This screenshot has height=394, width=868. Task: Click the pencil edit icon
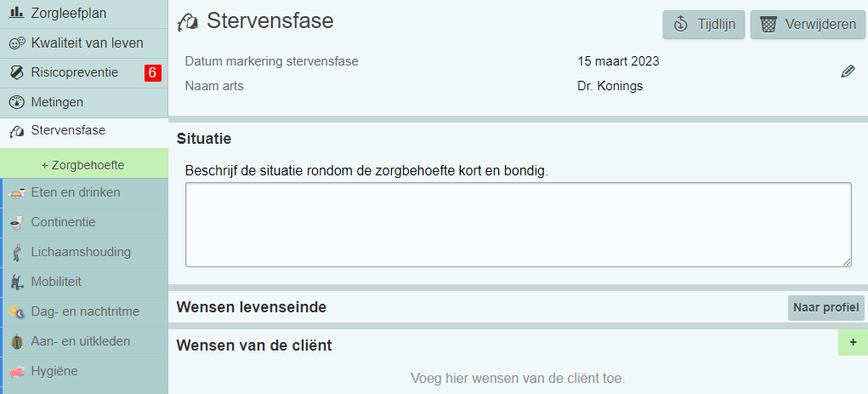pos(848,71)
